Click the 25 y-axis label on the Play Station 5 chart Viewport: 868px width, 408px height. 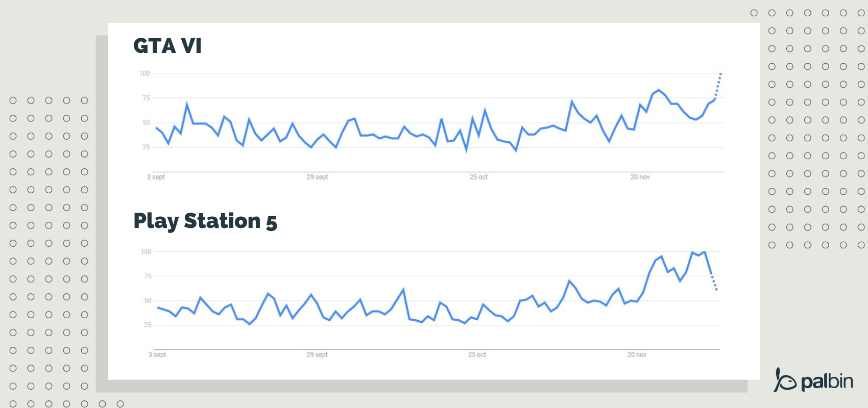click(x=148, y=325)
